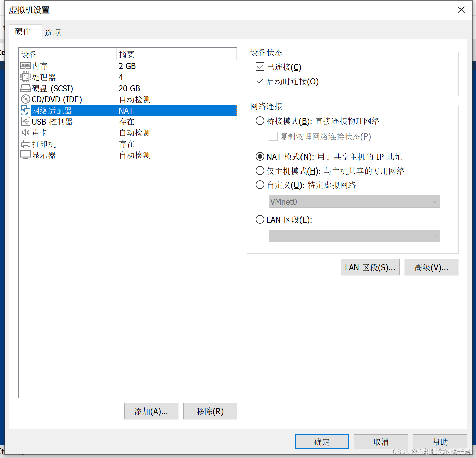Select the 处理器 row label

44,77
